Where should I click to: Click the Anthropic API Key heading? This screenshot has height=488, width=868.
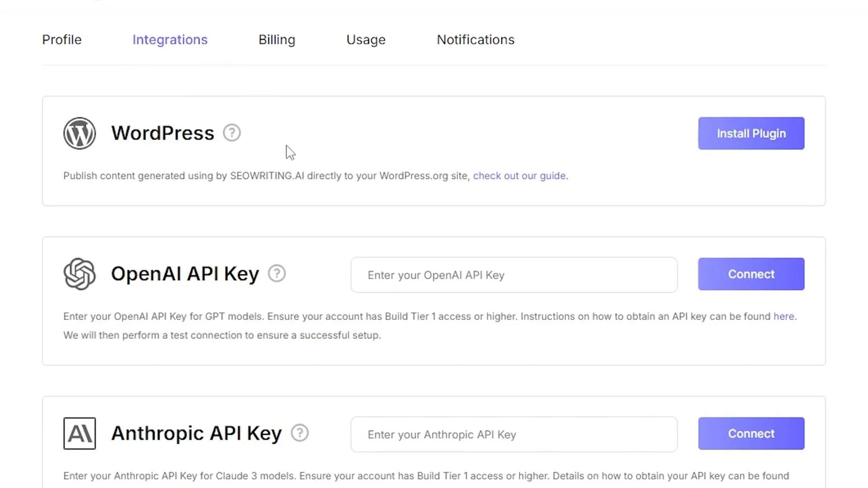(x=196, y=433)
